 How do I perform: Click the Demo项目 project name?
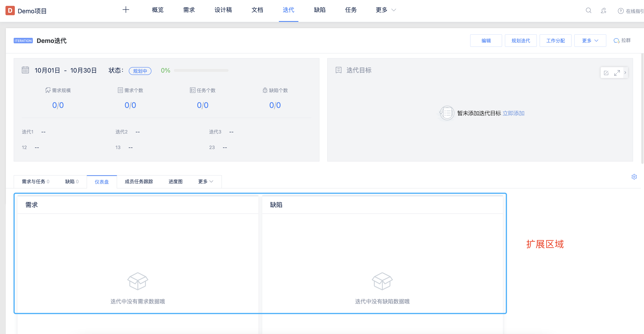[32, 11]
